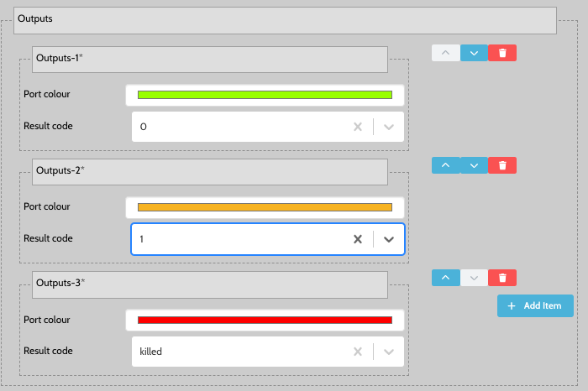Select the Outputs-2 title bar
The height and width of the screenshot is (391, 588).
coord(210,171)
